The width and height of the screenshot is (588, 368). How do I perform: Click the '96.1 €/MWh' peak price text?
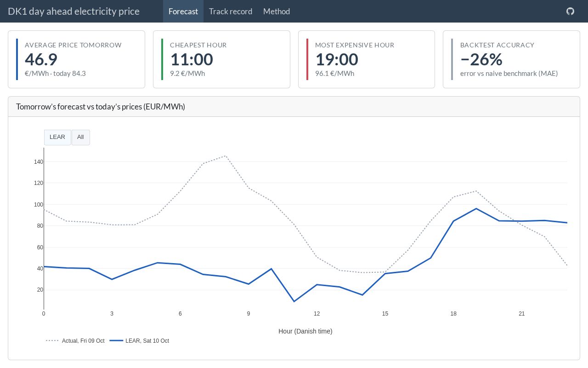(x=334, y=74)
